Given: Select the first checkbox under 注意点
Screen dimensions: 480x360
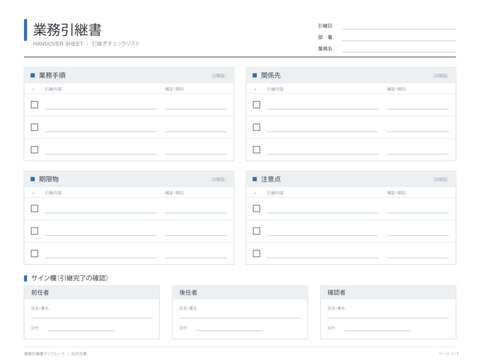Looking at the screenshot, I should click(x=256, y=208).
